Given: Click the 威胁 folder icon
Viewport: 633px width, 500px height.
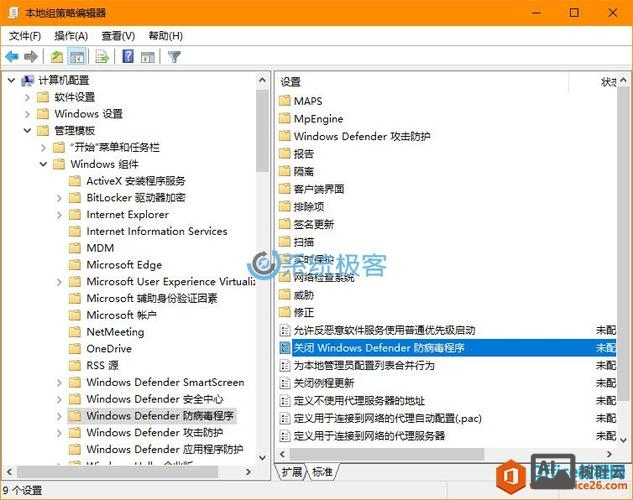Looking at the screenshot, I should click(285, 295).
